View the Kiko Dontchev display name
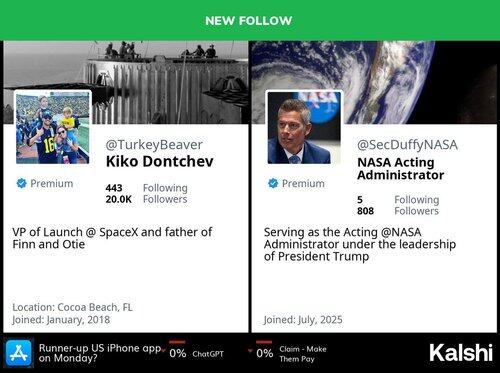 point(160,161)
